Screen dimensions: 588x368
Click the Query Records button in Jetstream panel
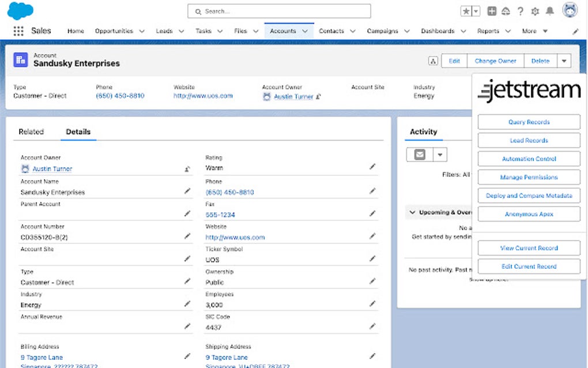(x=528, y=122)
